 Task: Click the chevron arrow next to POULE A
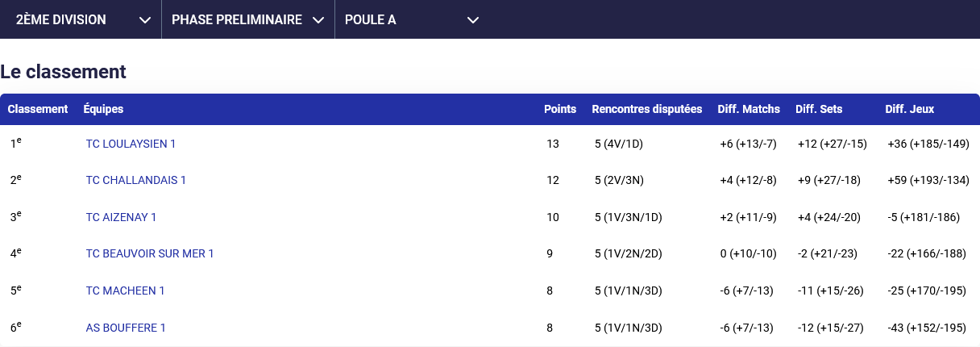pos(473,20)
